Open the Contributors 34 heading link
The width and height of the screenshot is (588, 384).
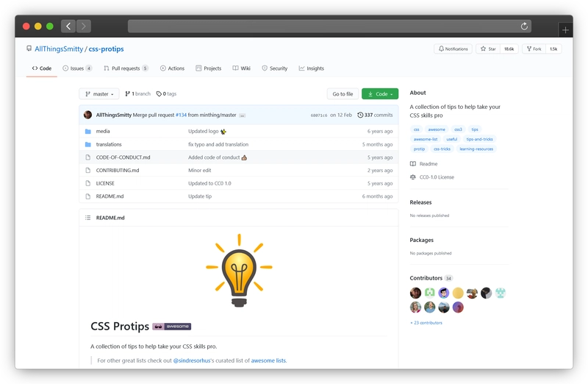431,278
